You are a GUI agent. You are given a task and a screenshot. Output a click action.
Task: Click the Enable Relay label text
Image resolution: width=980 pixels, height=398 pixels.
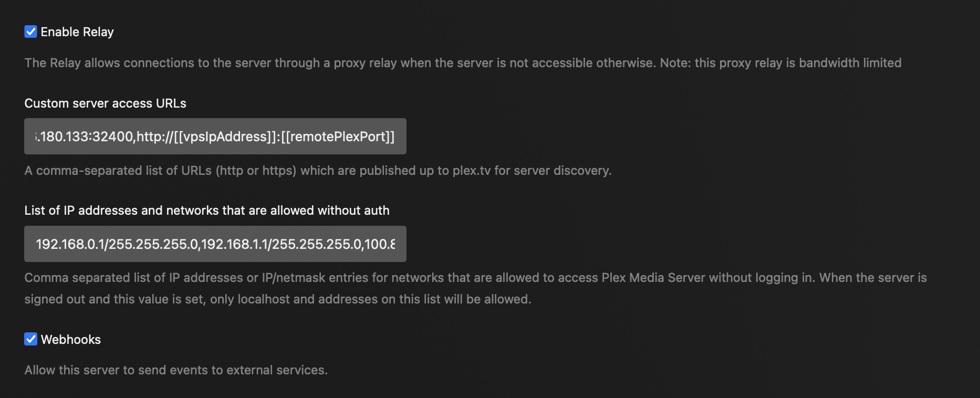(77, 32)
